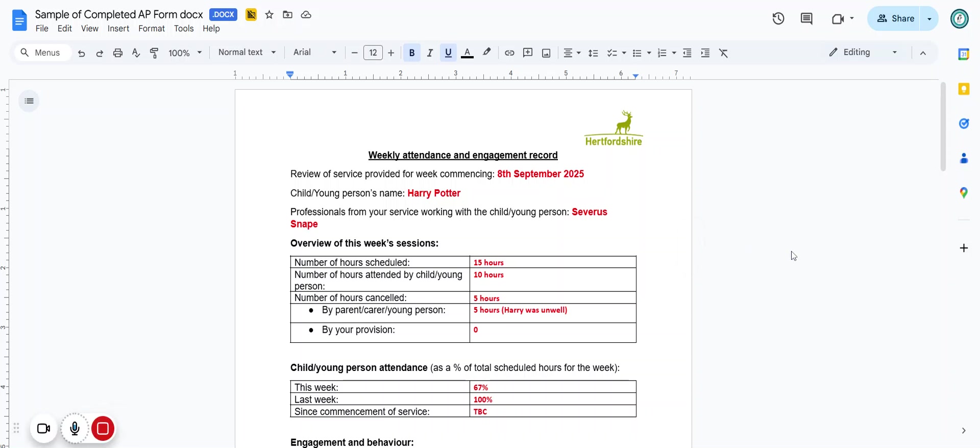Expand the Arial font dropdown
Screen dimensions: 980x448
coord(315,53)
